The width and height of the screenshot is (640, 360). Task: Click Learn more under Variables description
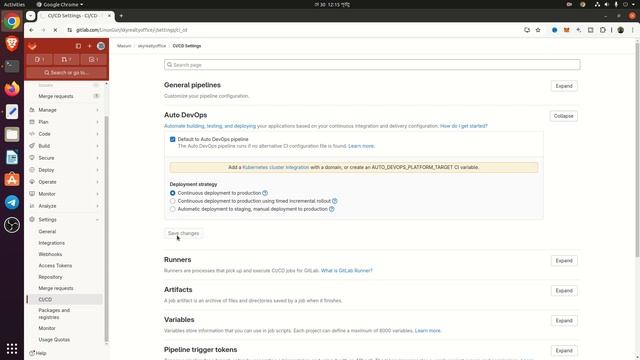[x=428, y=331]
